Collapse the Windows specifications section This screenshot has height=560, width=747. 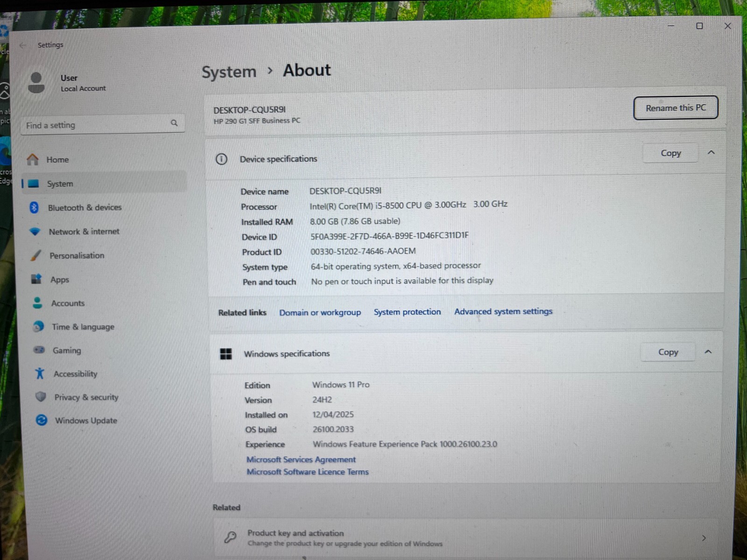coord(708,352)
